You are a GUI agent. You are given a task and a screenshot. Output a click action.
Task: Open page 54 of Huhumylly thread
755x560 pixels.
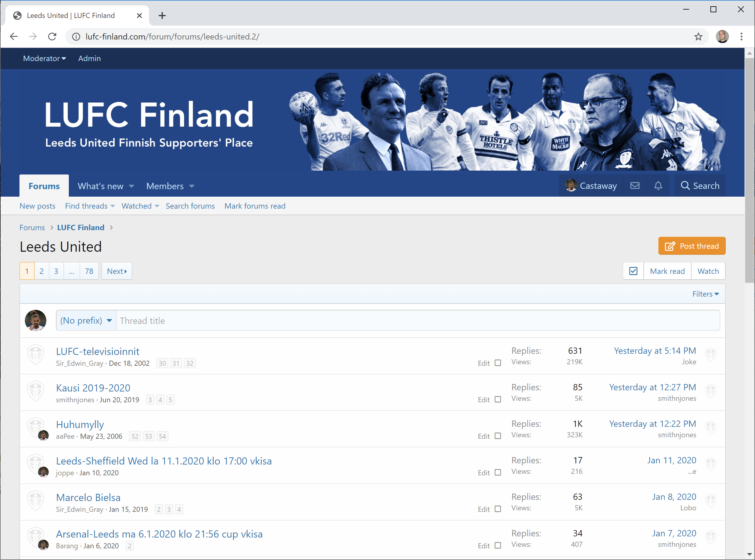click(x=162, y=436)
